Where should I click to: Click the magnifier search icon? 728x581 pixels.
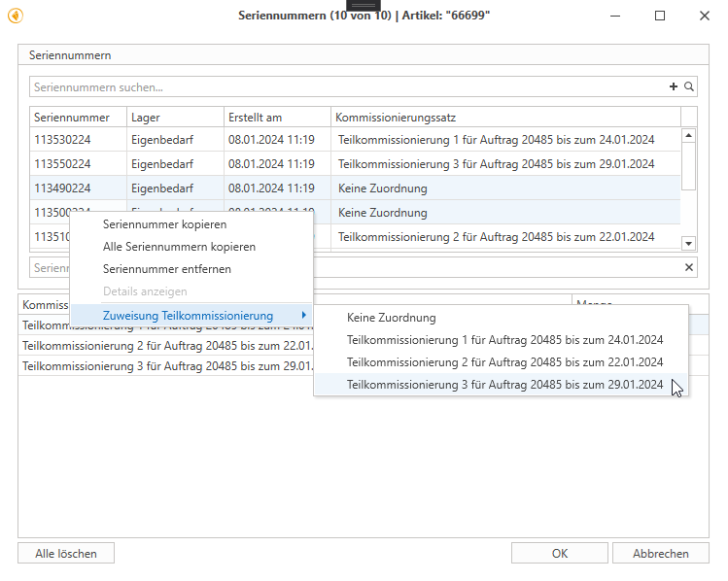click(x=689, y=87)
